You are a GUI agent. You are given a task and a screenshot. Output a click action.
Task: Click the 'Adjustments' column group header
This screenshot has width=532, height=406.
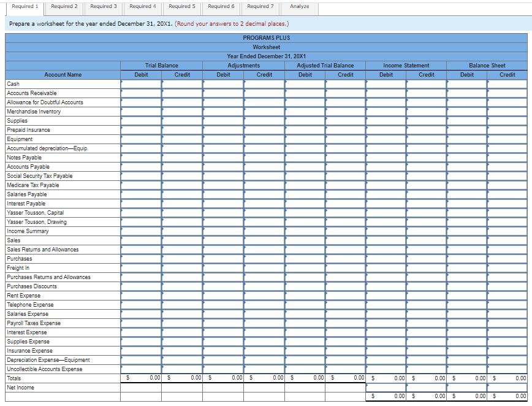coord(243,66)
